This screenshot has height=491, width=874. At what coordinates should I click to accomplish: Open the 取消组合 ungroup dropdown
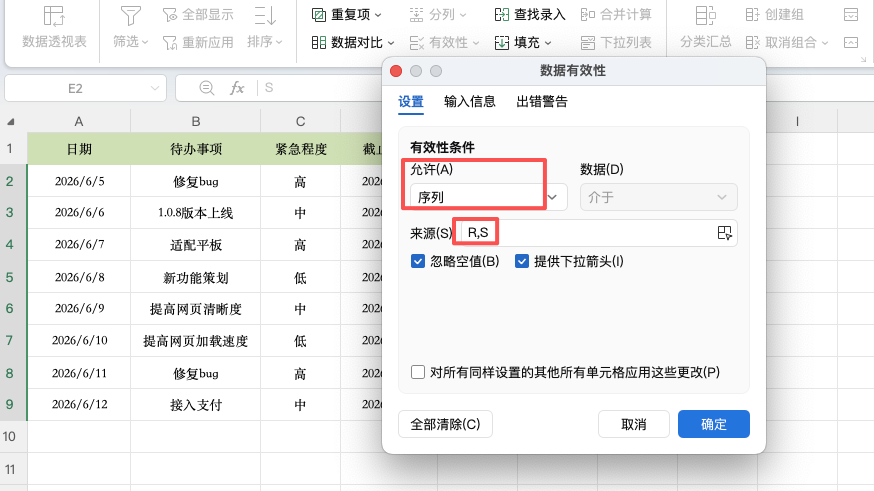click(x=786, y=42)
